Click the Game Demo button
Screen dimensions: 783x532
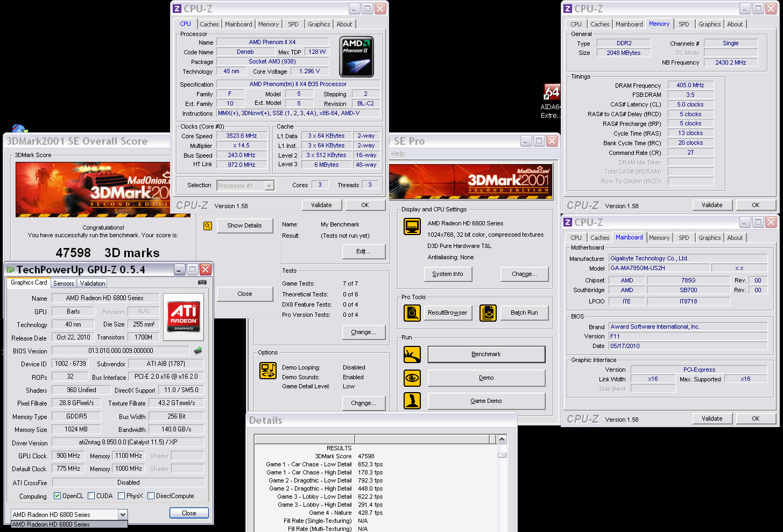[486, 401]
